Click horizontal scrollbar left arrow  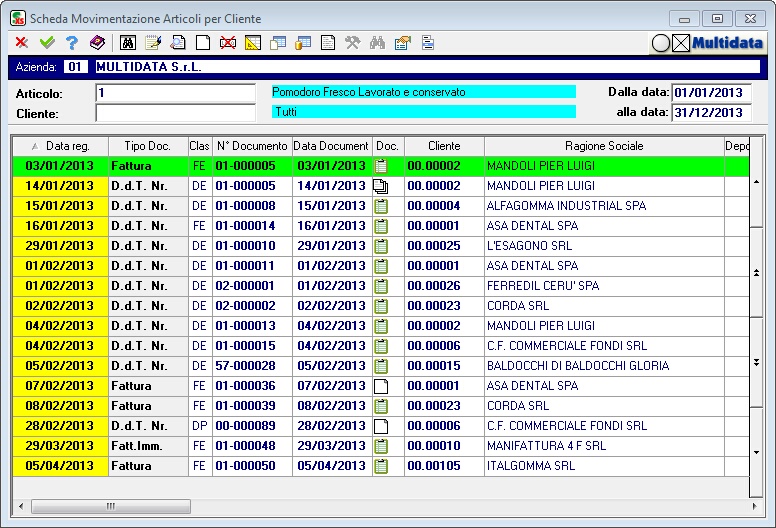tap(21, 506)
